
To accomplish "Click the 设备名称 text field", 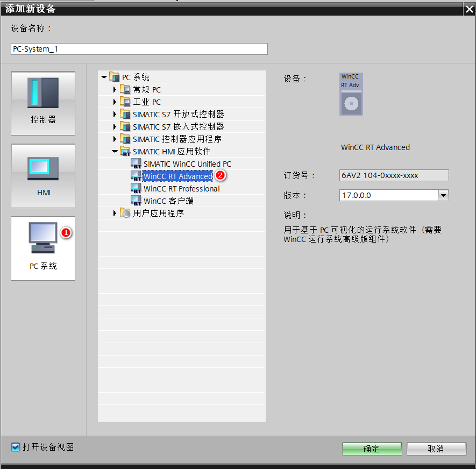I will tap(139, 49).
